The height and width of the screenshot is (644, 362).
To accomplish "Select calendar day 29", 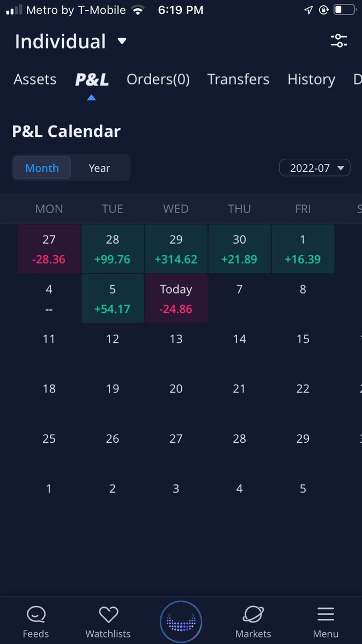I will (303, 438).
